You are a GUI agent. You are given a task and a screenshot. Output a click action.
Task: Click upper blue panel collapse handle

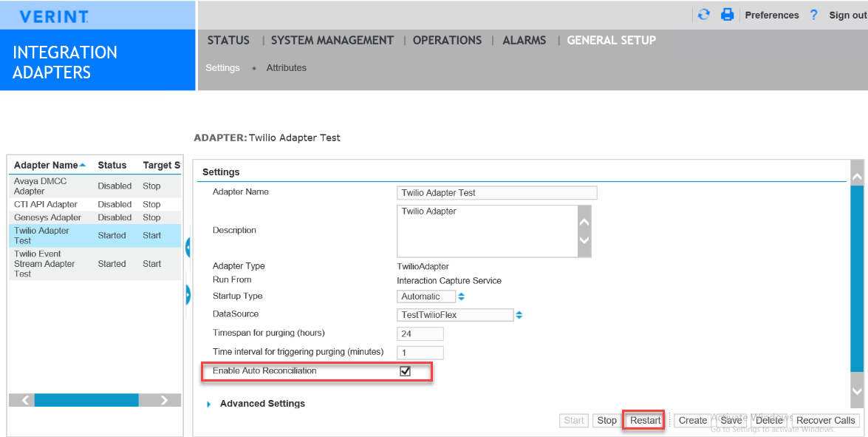[188, 246]
